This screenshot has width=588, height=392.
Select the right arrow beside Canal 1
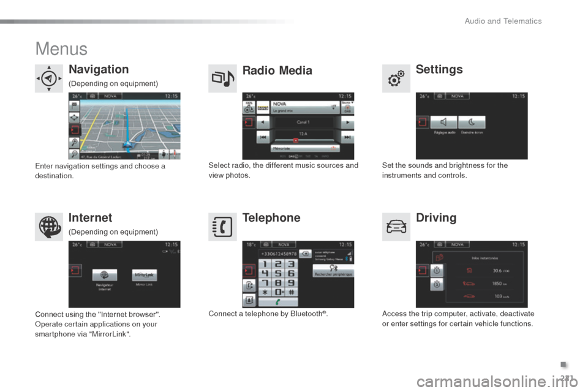pos(348,123)
